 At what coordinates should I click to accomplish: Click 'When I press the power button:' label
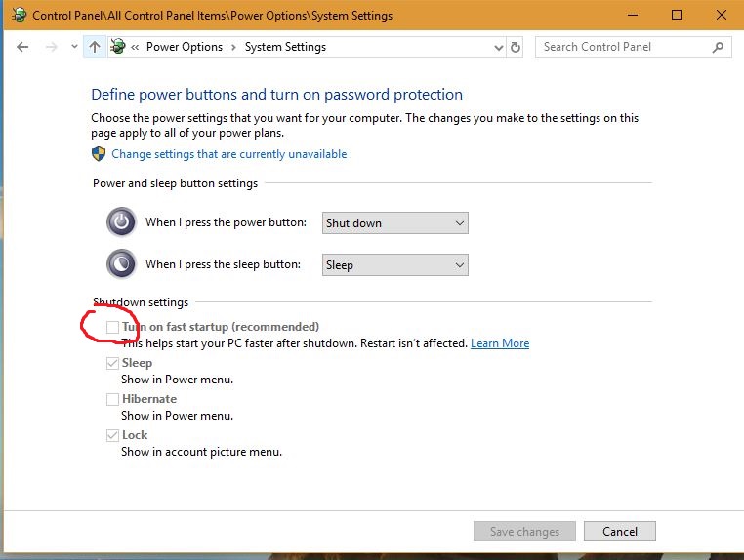(226, 222)
